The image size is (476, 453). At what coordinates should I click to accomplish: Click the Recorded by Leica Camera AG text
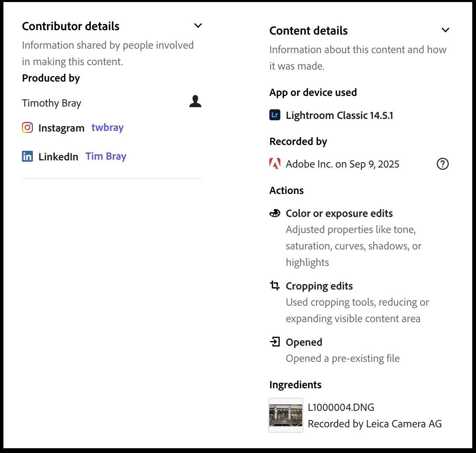pos(375,424)
